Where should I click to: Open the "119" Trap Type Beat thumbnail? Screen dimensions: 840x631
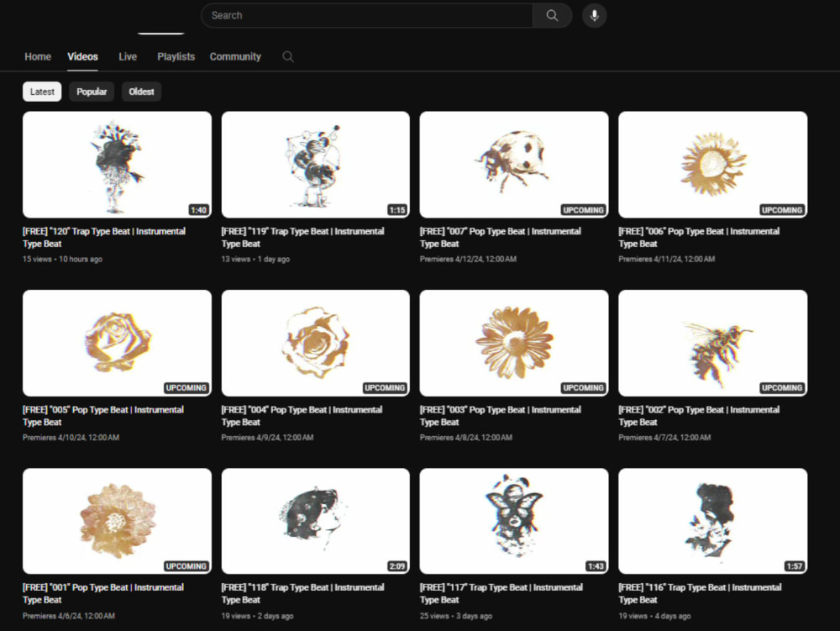[316, 165]
